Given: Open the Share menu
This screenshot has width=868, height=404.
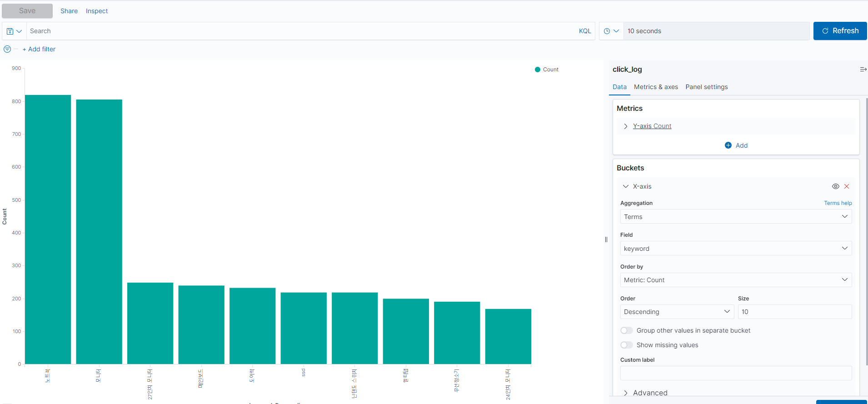Looking at the screenshot, I should tap(69, 11).
